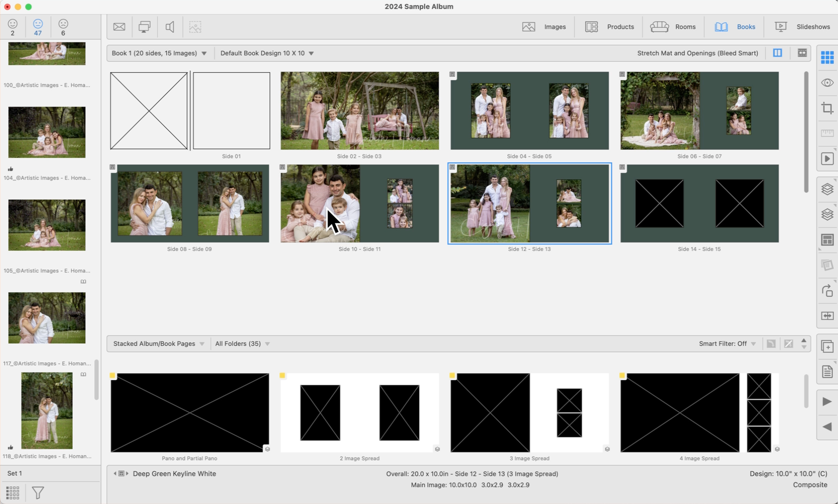Image resolution: width=838 pixels, height=504 pixels.
Task: Click the play forward arrow button
Action: [x=827, y=402]
